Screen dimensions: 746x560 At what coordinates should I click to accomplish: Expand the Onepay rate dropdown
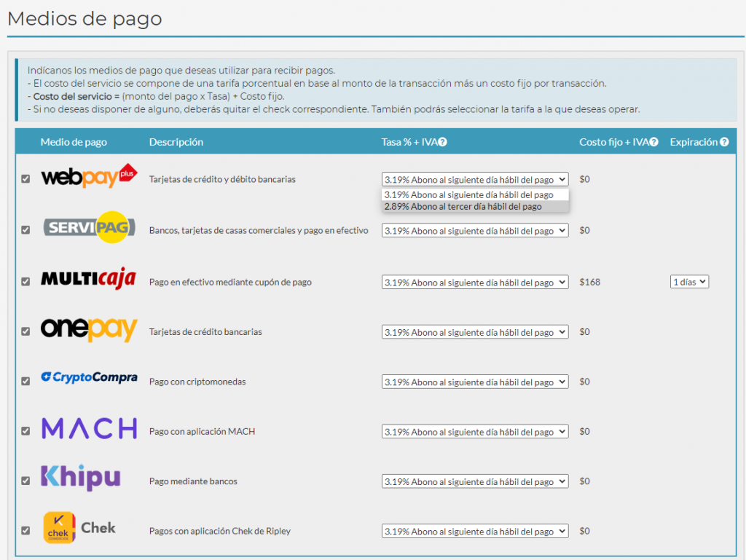point(475,332)
